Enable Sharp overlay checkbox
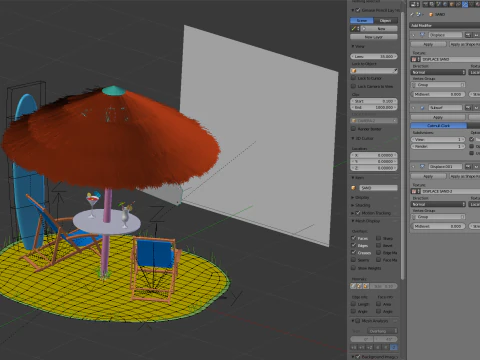Screen dimensions: 480x360 (x=378, y=238)
